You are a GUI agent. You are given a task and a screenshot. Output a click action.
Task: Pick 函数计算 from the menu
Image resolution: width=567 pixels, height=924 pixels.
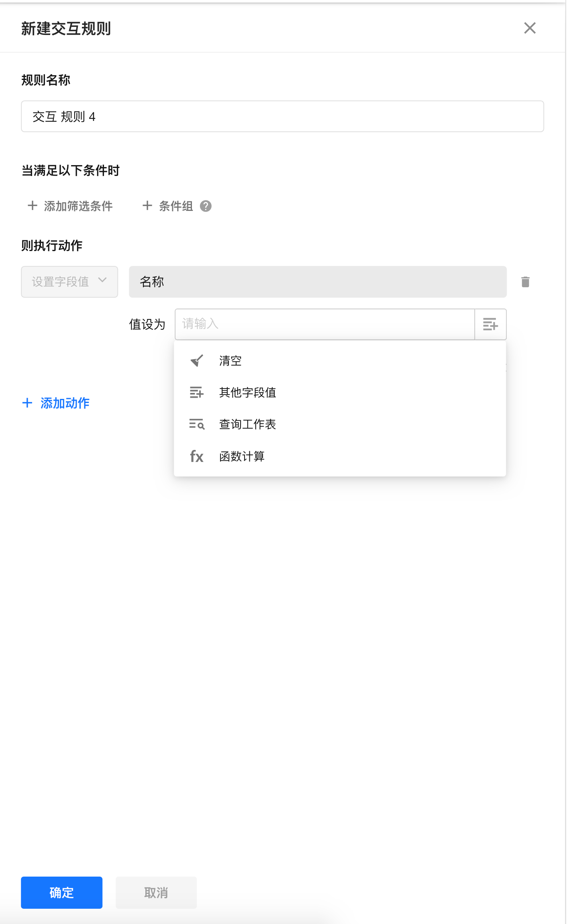[x=242, y=456]
